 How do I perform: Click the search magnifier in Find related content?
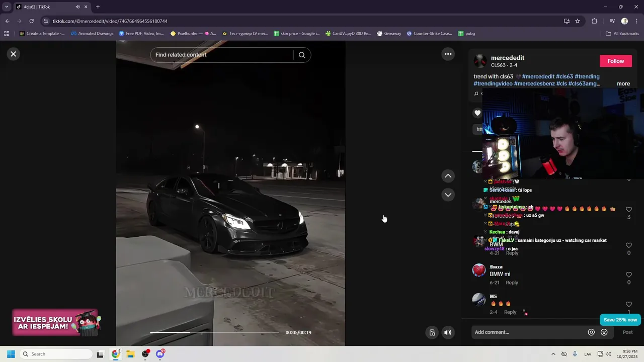pyautogui.click(x=302, y=55)
